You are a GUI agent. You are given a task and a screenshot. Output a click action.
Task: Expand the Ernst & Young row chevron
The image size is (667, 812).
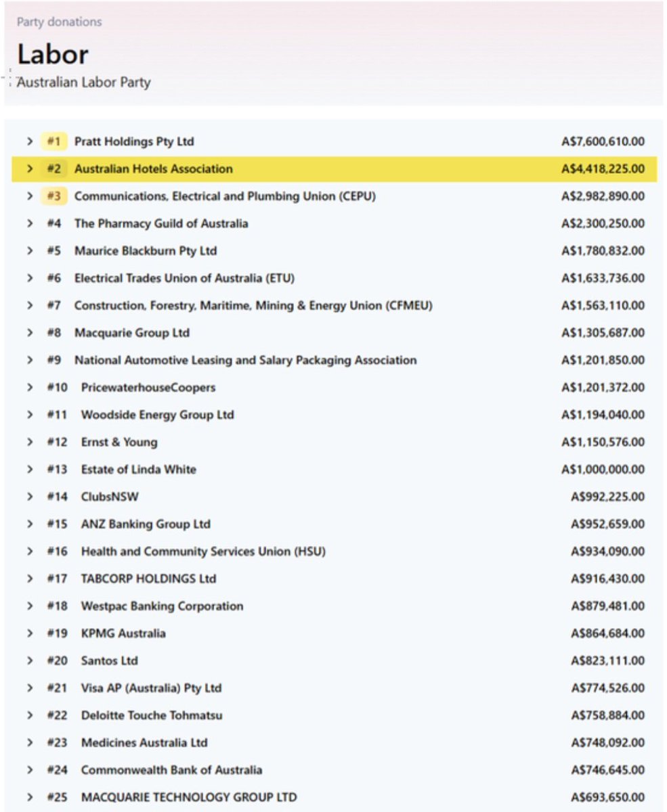(30, 442)
